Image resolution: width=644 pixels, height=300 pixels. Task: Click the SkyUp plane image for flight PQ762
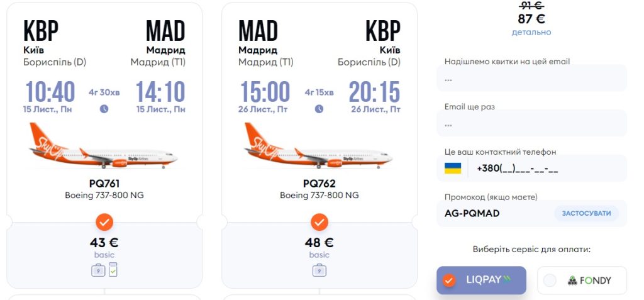click(319, 147)
